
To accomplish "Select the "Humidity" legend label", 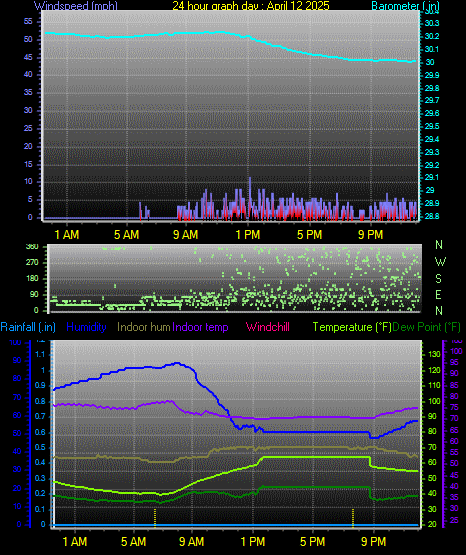I will pos(86,327).
